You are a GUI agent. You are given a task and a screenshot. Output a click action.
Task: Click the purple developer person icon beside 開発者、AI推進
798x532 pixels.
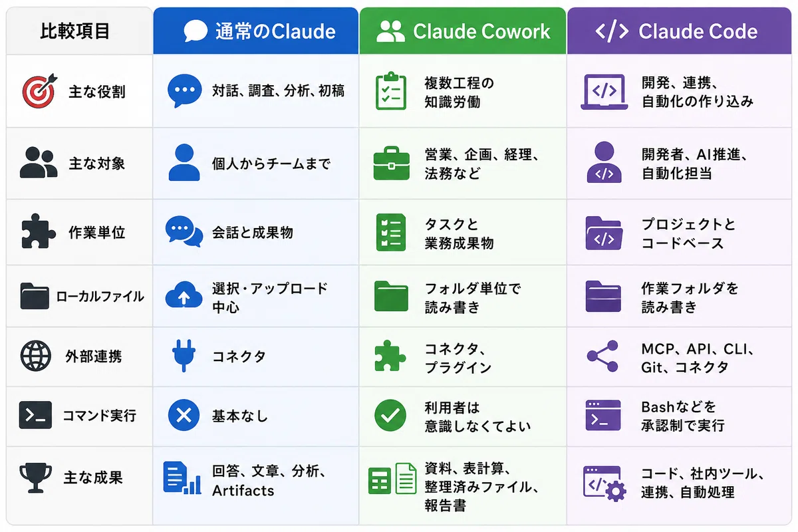(604, 162)
